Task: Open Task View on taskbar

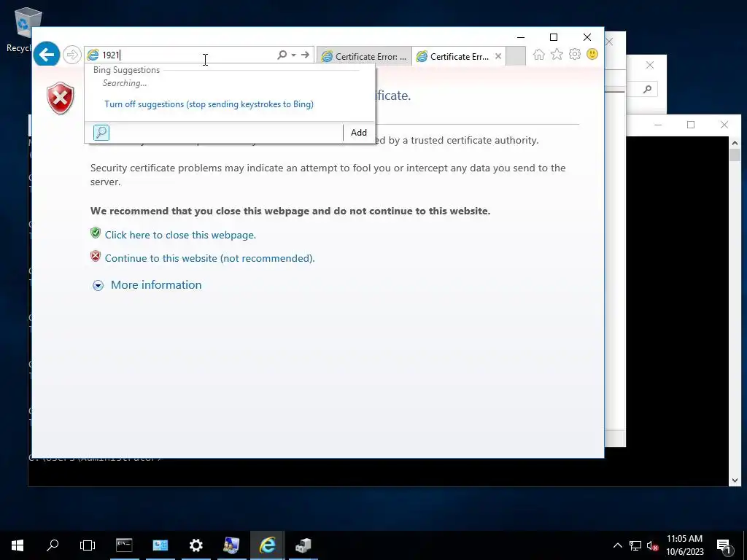Action: 88,545
